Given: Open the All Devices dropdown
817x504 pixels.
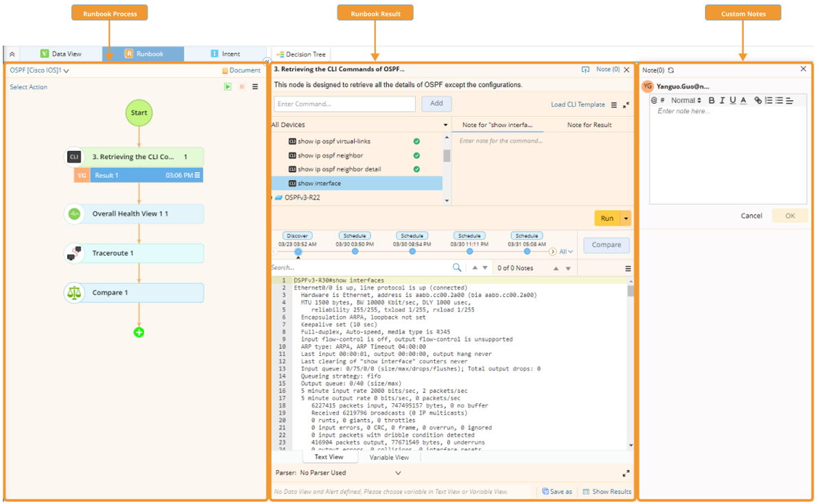Looking at the screenshot, I should (x=445, y=125).
